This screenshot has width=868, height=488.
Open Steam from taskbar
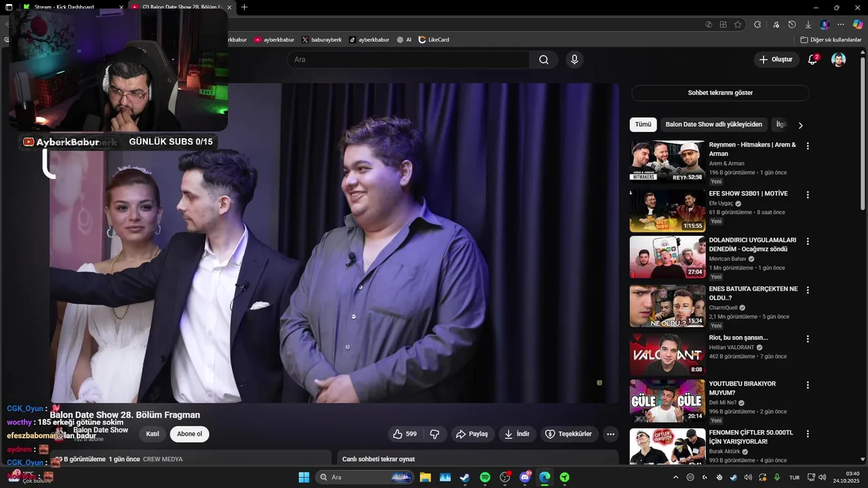click(x=465, y=477)
